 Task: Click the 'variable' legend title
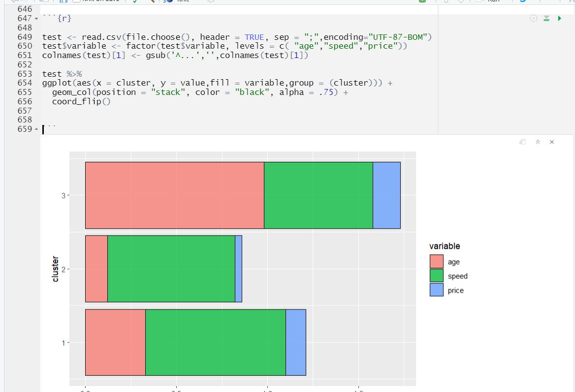[x=445, y=246]
